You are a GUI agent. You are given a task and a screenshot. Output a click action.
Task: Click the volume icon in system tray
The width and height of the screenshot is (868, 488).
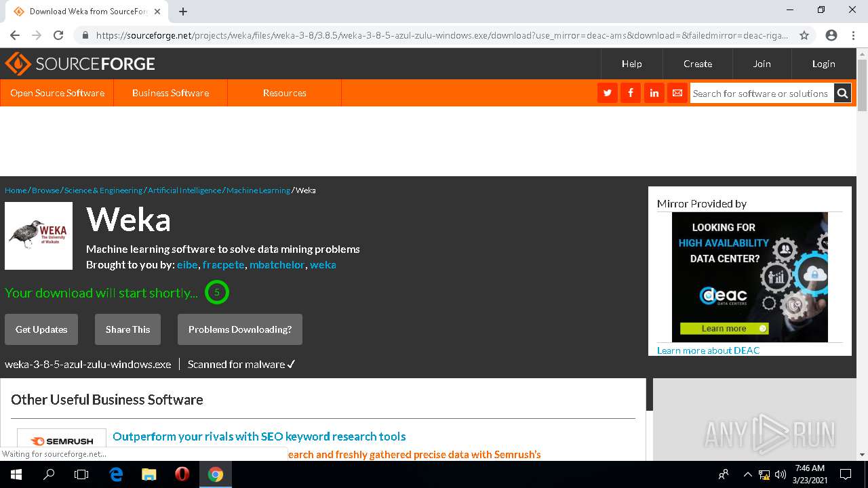tap(781, 474)
